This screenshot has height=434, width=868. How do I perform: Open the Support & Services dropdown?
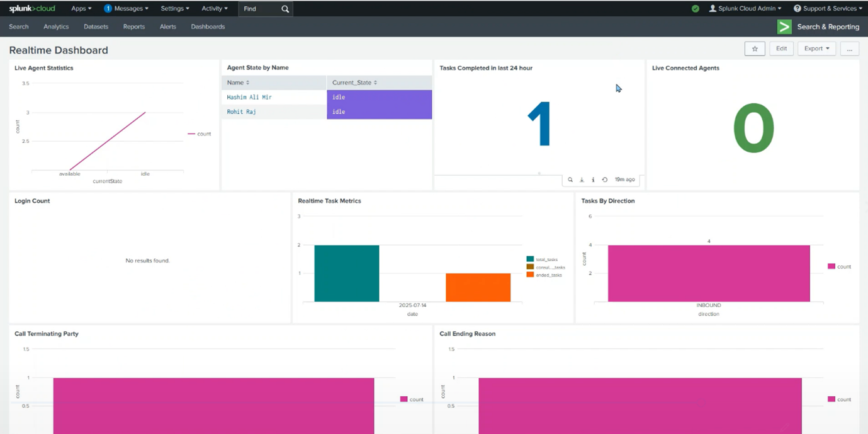(x=828, y=8)
